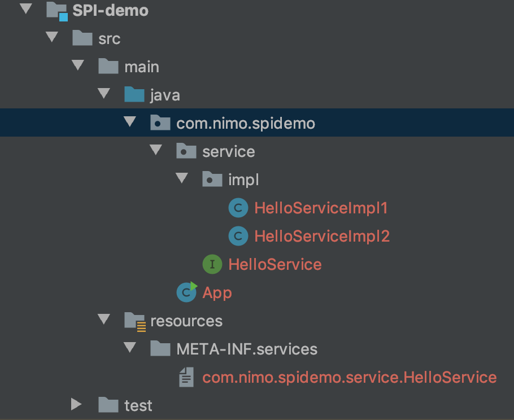Select the HelloService interface file
The height and width of the screenshot is (420, 514).
pyautogui.click(x=275, y=264)
